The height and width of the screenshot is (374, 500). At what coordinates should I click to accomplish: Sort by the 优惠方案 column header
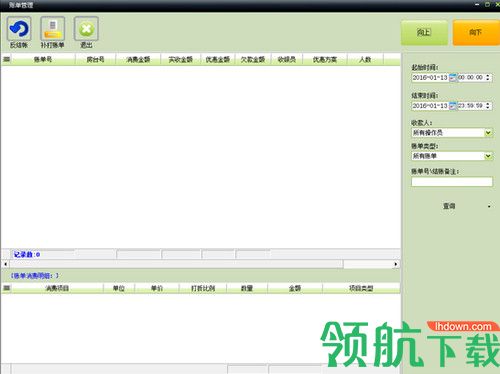click(325, 59)
